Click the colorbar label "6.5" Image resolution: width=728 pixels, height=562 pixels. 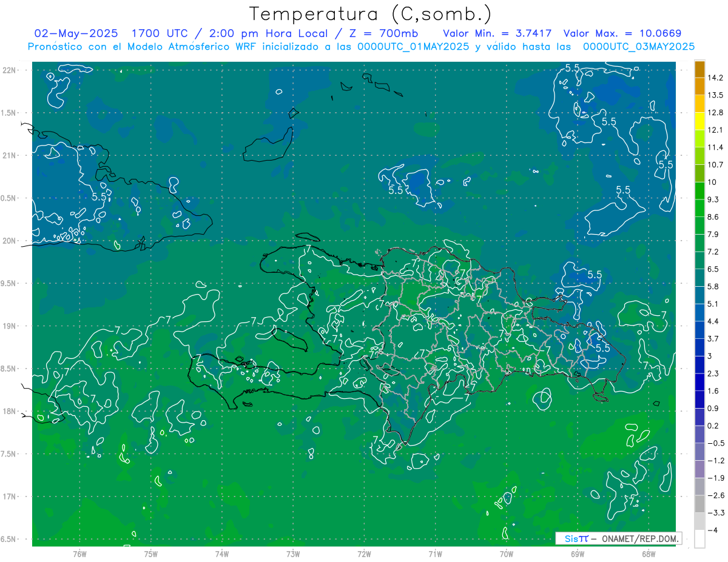pos(713,269)
